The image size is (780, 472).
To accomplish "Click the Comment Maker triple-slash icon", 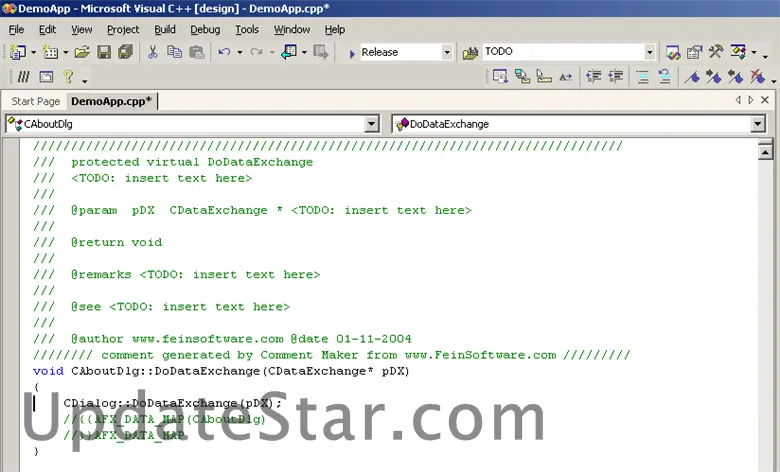I will coord(23,77).
